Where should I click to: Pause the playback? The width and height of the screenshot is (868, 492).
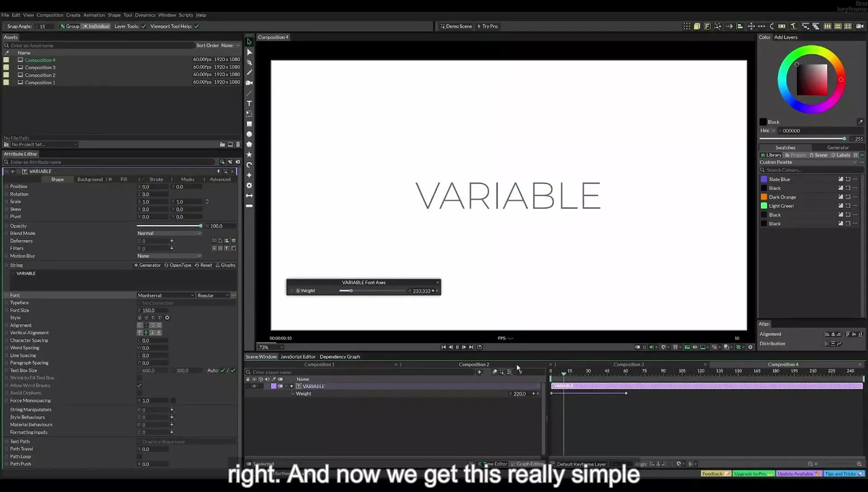457,347
